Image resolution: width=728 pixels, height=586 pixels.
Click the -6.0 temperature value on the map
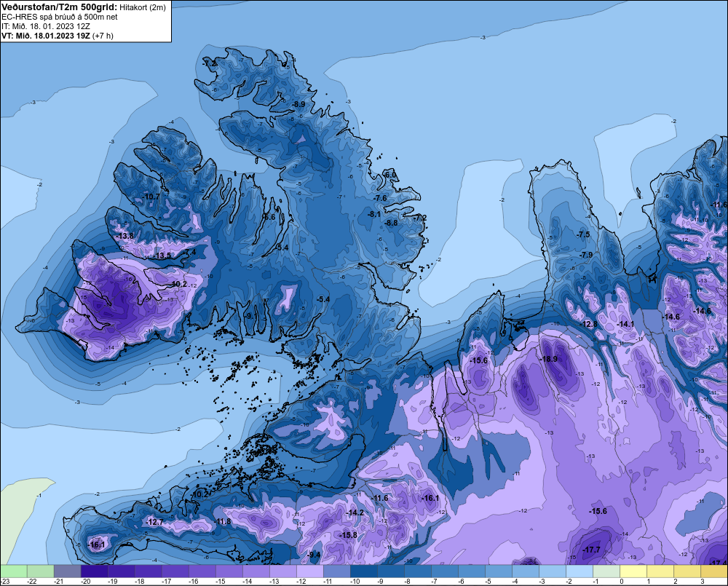[390, 175]
